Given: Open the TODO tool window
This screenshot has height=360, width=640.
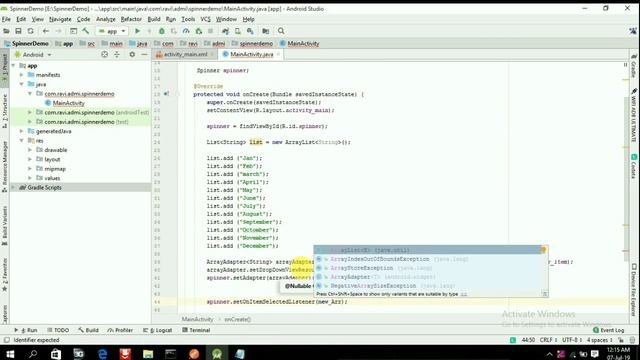Looking at the screenshot, I should pyautogui.click(x=58, y=330).
